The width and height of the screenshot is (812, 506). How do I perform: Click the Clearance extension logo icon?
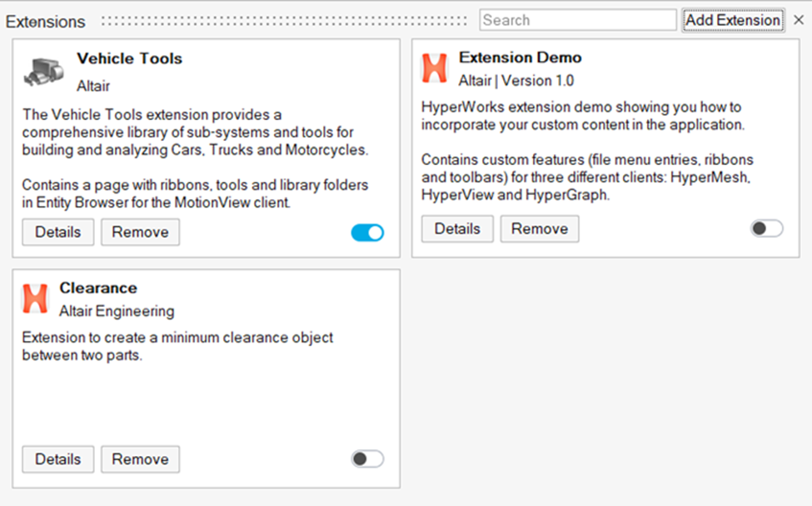click(35, 298)
